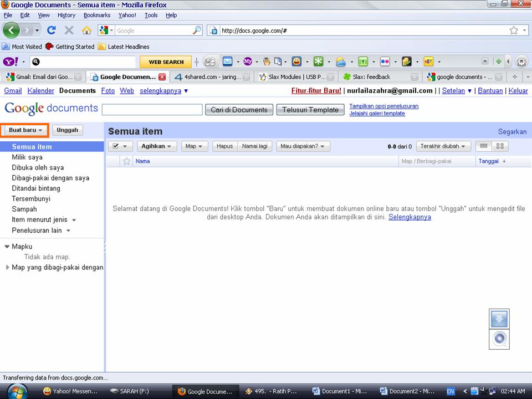The image size is (532, 399).
Task: Tick the select-all checkbox
Action: point(115,146)
